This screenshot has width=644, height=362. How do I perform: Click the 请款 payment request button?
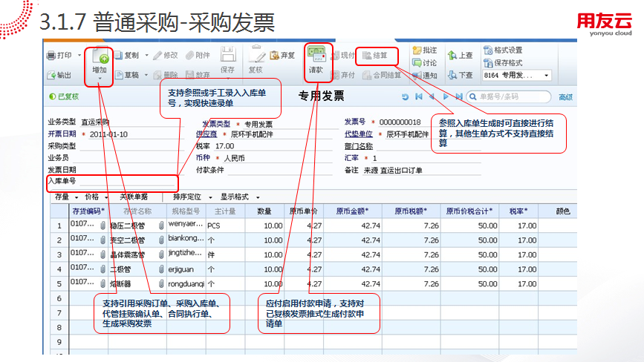click(x=316, y=61)
